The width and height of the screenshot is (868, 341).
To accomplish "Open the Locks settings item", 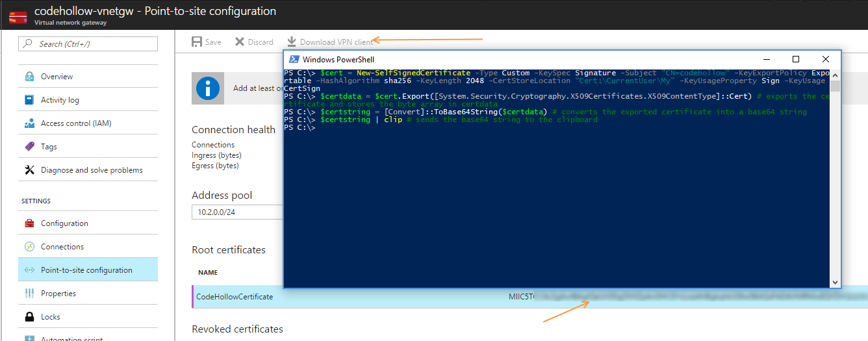I will click(88, 317).
